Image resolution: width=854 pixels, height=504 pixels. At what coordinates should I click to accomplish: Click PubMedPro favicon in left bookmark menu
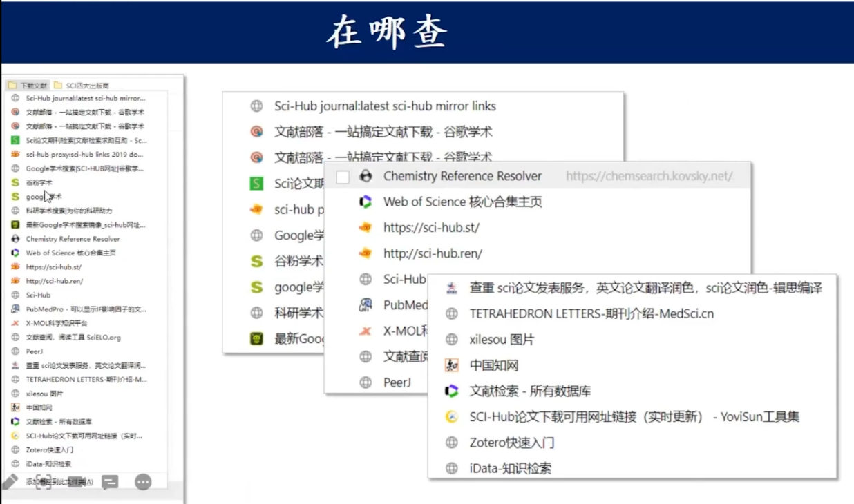tap(15, 309)
